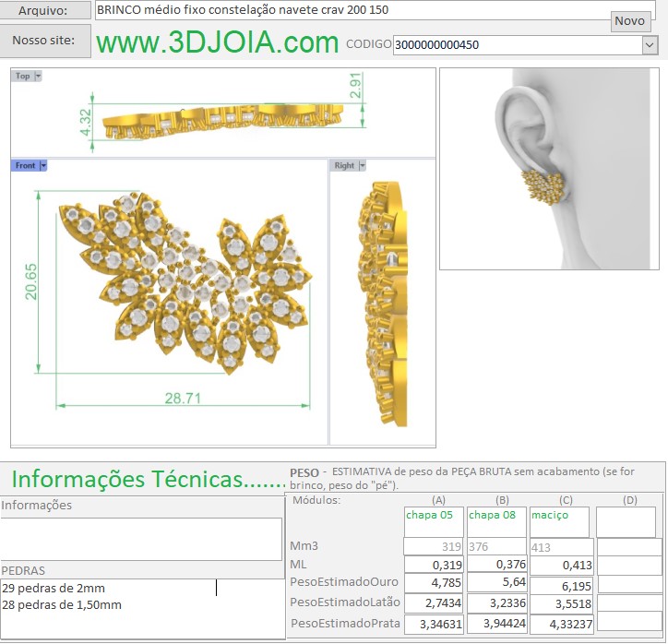Image resolution: width=668 pixels, height=644 pixels.
Task: Select the module C 'maciço' field
Action: 559,521
